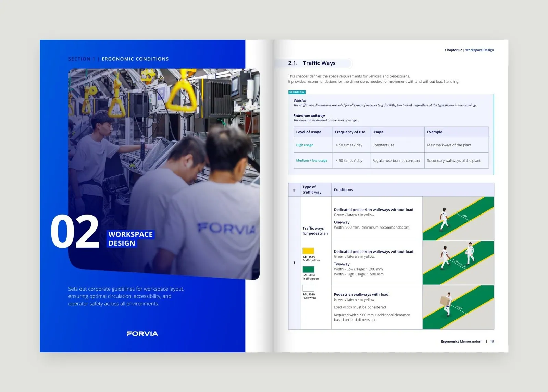Click 'Traffic ways for pedestrian' cell text
548x392 pixels.
(315, 231)
